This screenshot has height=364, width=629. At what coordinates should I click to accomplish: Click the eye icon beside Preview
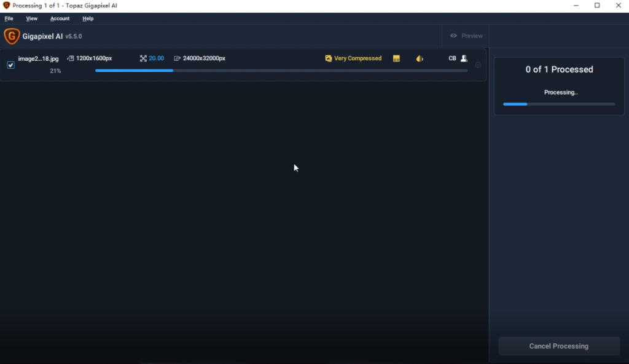453,36
